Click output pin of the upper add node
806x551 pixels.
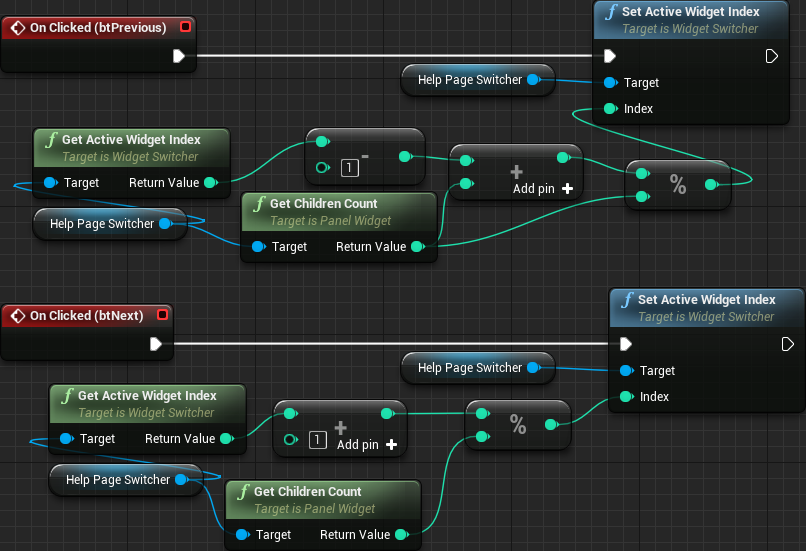pyautogui.click(x=563, y=157)
